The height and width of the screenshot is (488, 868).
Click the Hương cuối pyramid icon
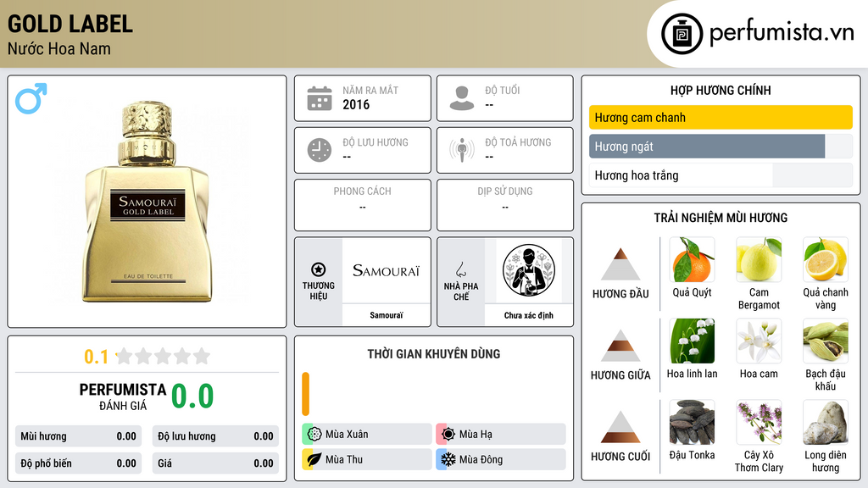click(620, 427)
